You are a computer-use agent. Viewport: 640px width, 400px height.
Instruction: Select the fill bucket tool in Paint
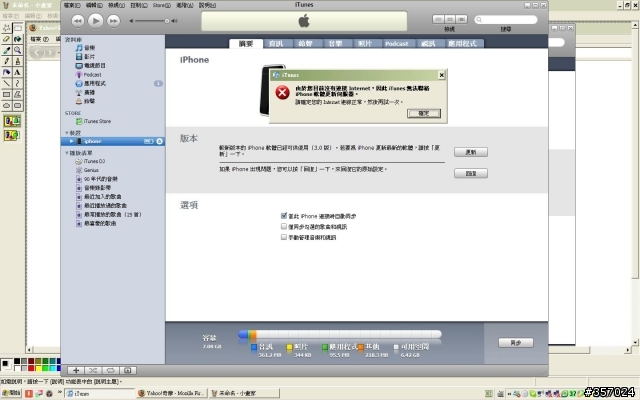[18, 39]
